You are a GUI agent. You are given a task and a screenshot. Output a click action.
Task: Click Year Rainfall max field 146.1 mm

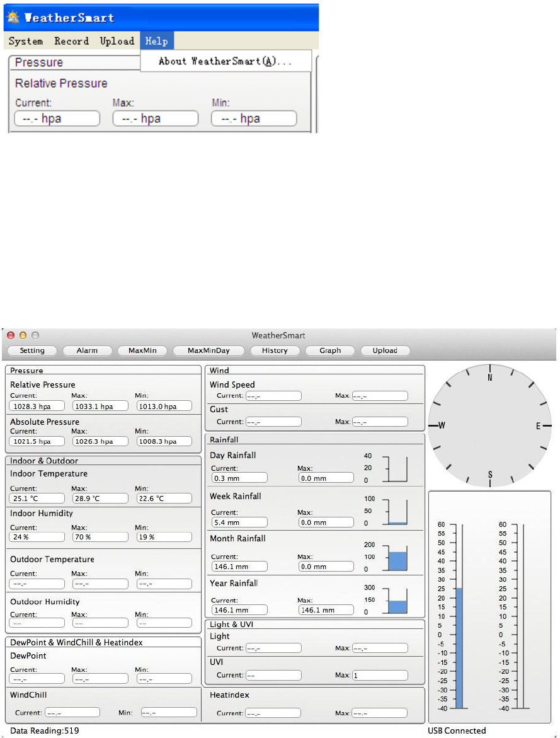[x=326, y=609]
